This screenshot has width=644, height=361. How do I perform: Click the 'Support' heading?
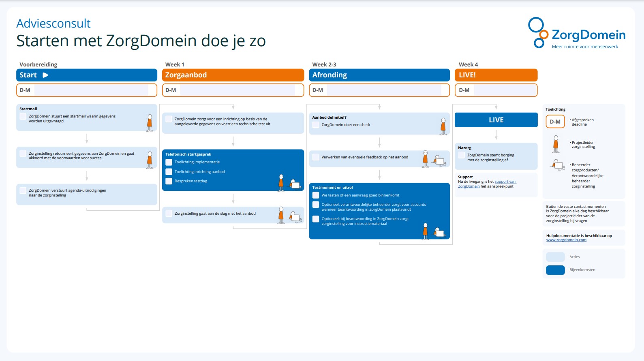(466, 177)
